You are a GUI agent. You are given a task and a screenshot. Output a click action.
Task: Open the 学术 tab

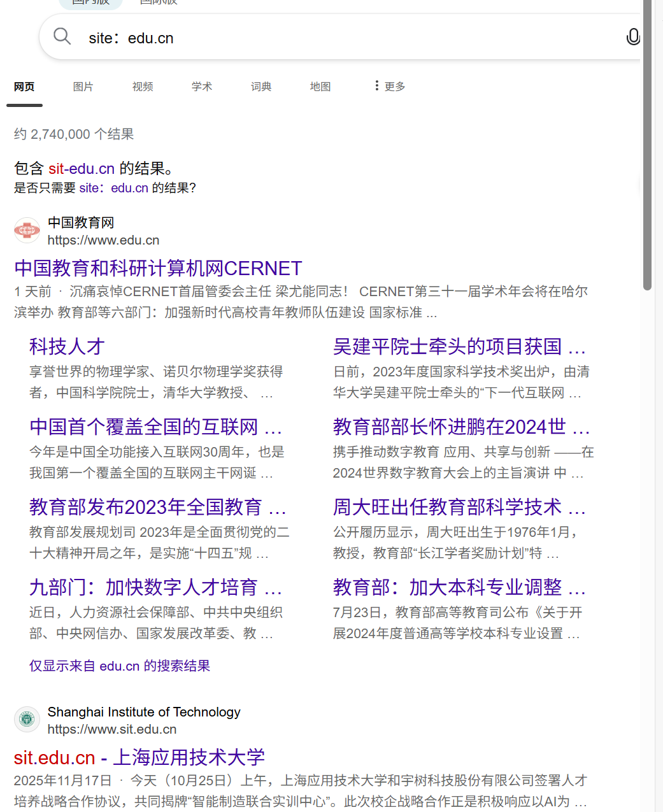[x=202, y=87]
